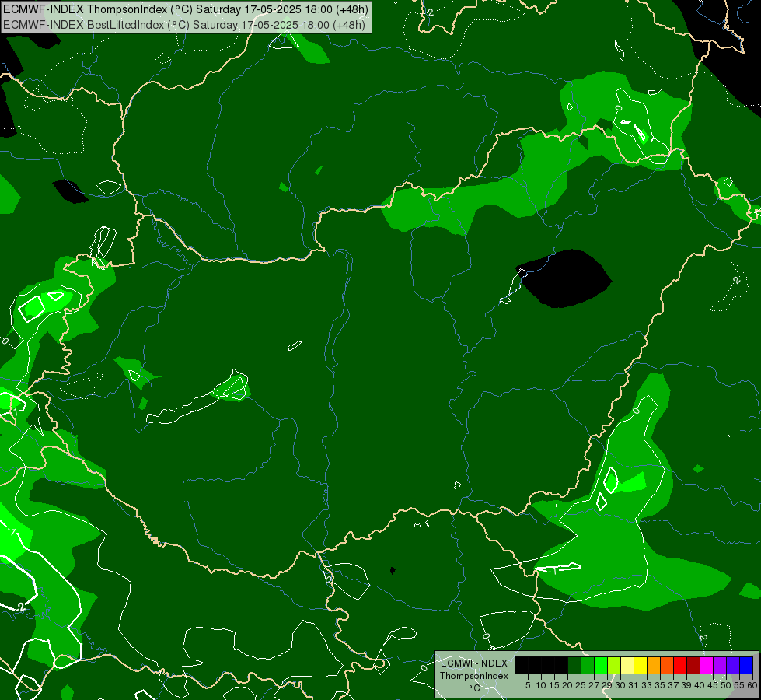Pick the orange 33–35 legend swatch
761x700 pixels.
pos(654,665)
